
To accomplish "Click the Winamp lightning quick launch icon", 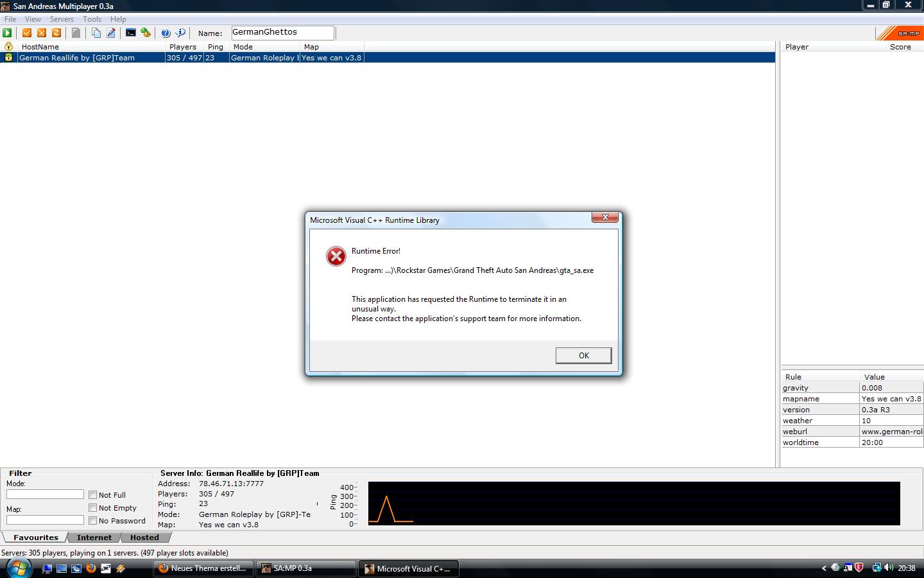I will (121, 568).
